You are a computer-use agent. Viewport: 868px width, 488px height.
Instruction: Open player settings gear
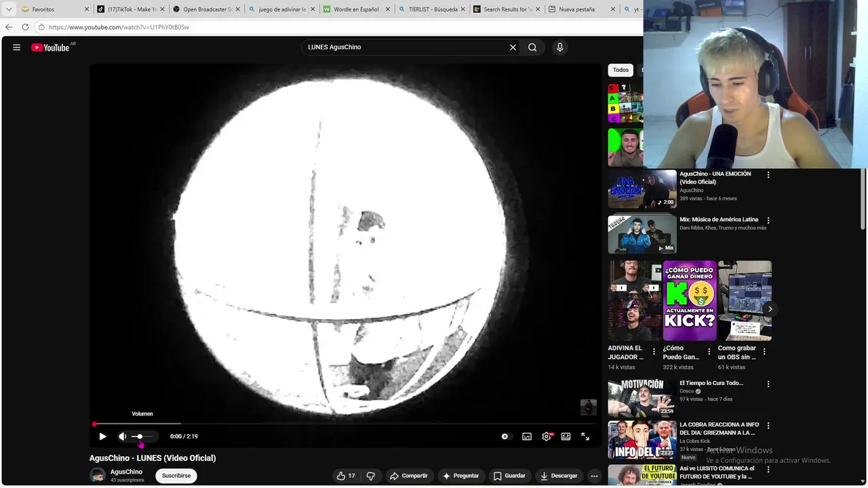coord(547,436)
